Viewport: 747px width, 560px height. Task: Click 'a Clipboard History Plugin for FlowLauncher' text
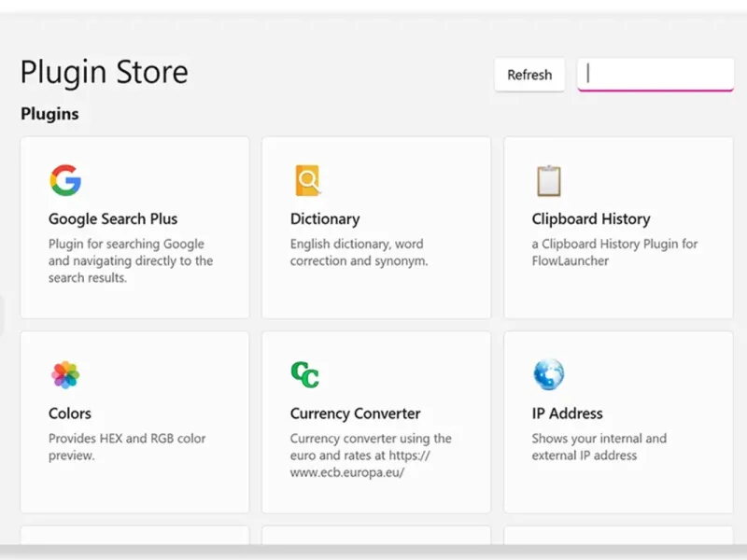coord(614,252)
